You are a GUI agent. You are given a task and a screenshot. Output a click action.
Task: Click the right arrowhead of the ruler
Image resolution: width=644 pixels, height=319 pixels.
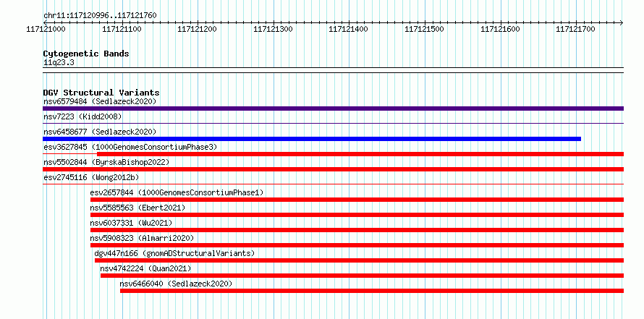pos(622,22)
